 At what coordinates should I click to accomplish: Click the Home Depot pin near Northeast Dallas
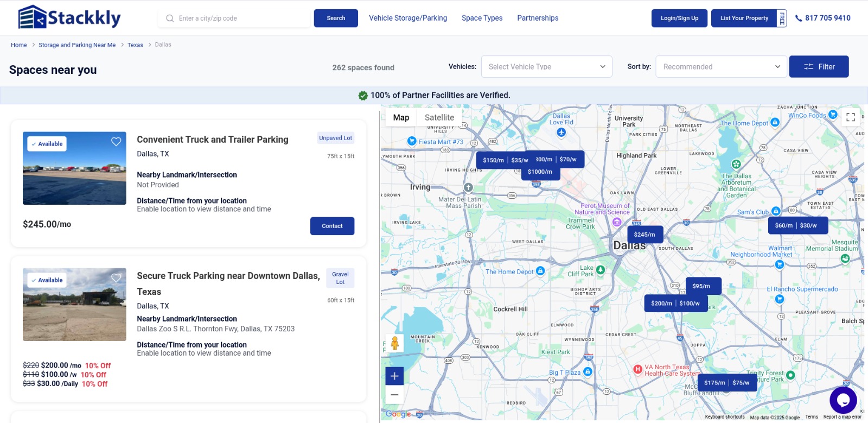(775, 123)
